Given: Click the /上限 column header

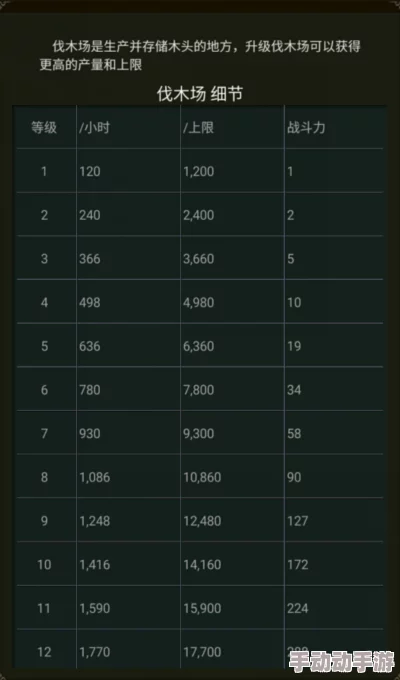Looking at the screenshot, I should [x=198, y=128].
